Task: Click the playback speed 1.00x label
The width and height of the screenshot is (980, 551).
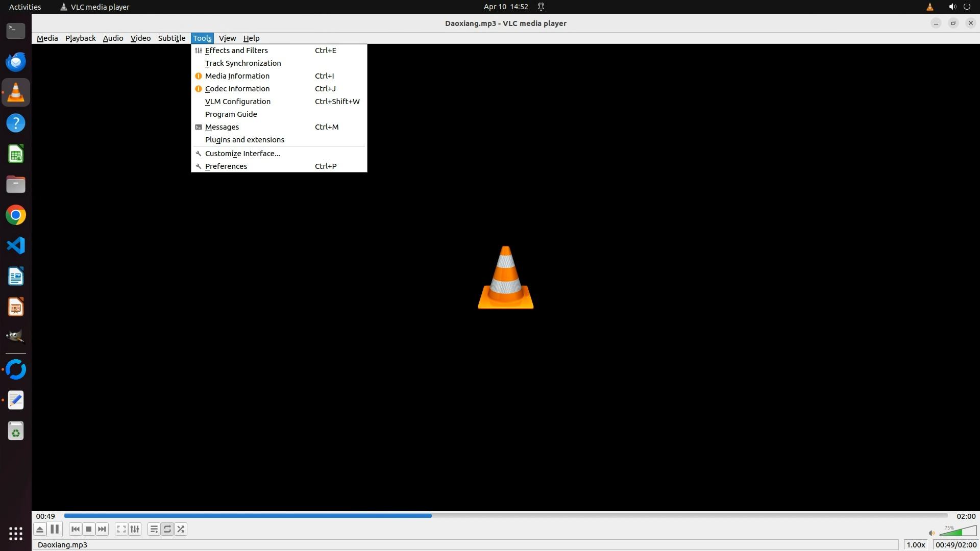Action: point(916,545)
